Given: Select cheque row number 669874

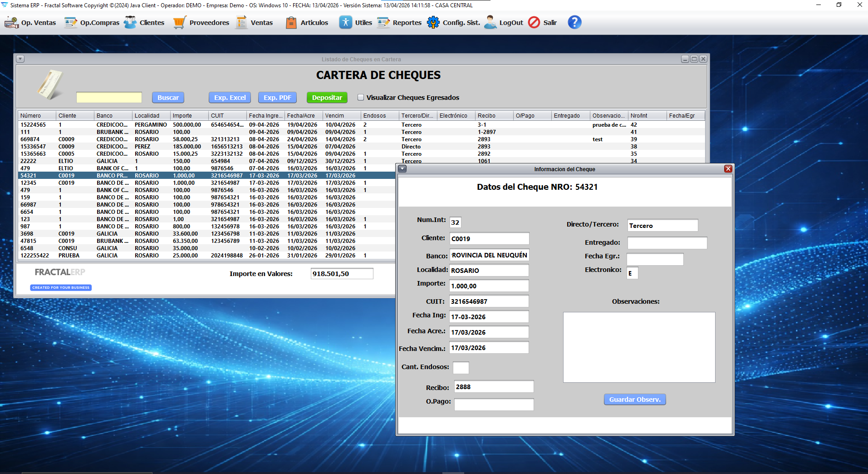Looking at the screenshot, I should pyautogui.click(x=206, y=139).
